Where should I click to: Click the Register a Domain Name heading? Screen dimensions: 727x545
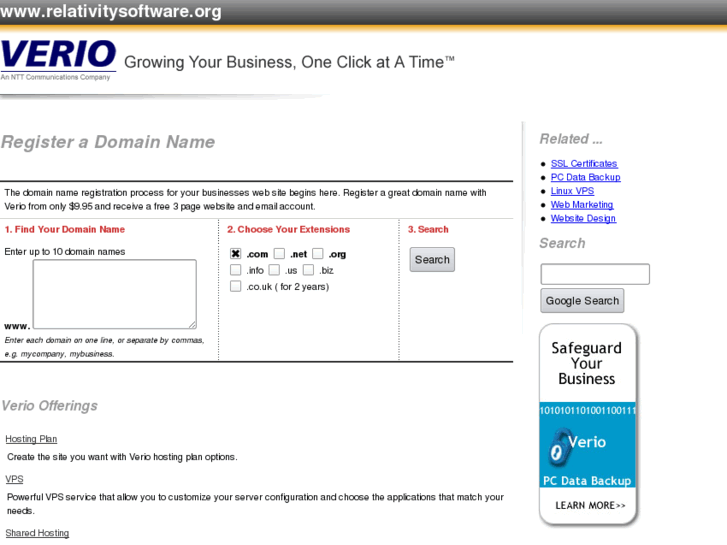(x=108, y=142)
